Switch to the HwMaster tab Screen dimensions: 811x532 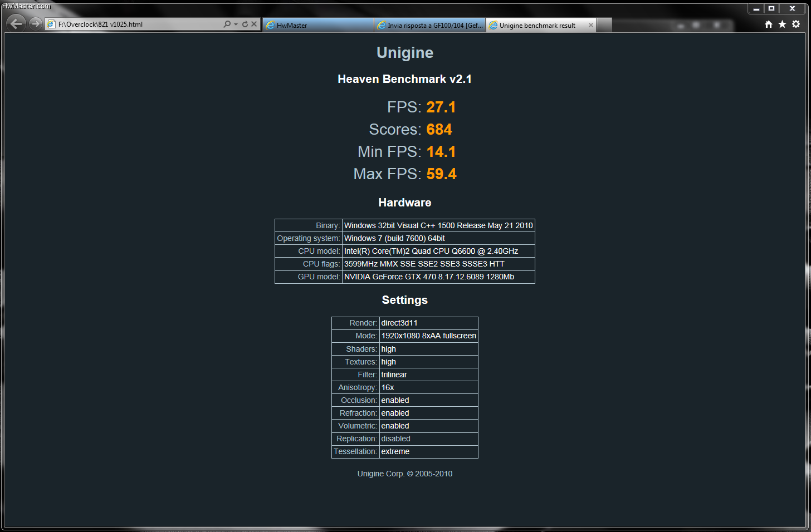[318, 25]
